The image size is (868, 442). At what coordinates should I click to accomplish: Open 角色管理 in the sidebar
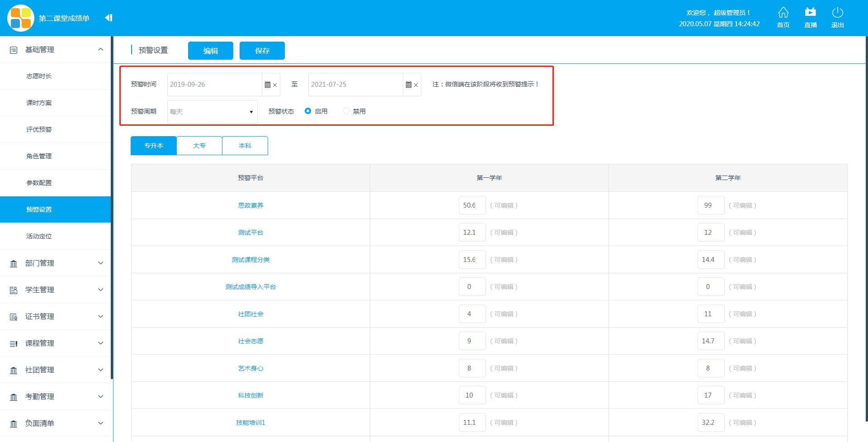pyautogui.click(x=55, y=156)
